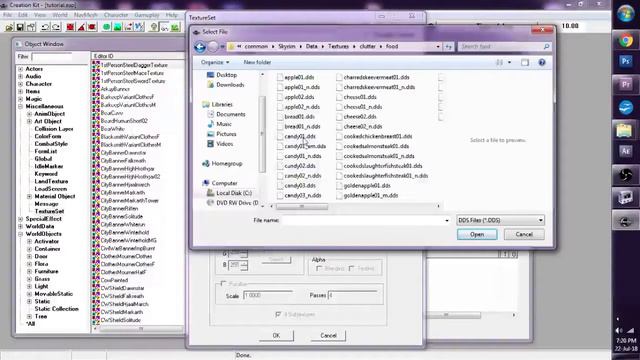Click the Scale value field
The image size is (640, 360).
pyautogui.click(x=268, y=295)
